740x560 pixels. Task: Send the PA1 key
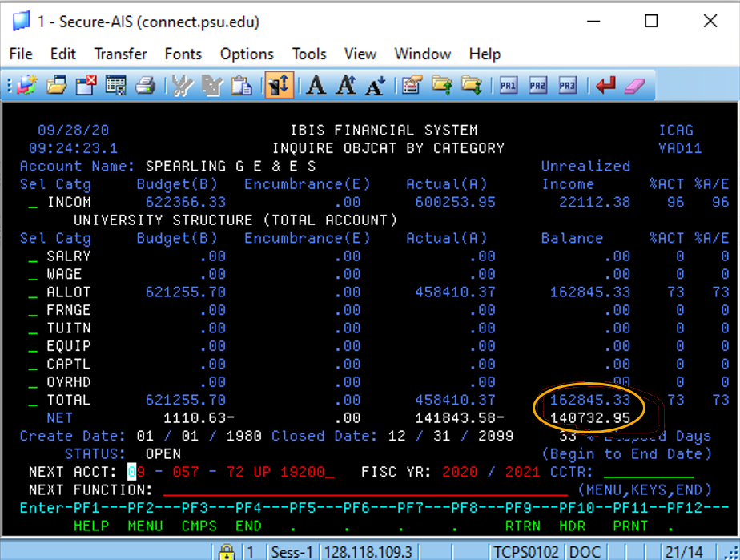point(508,85)
